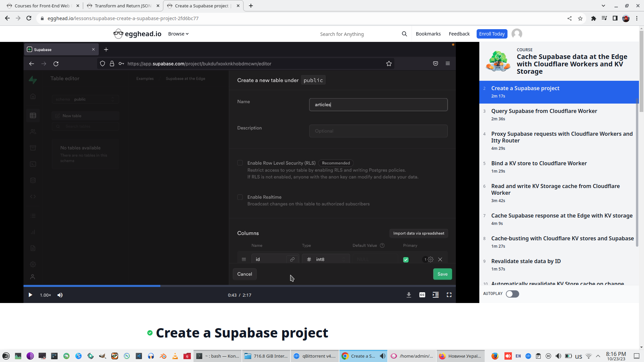Open the user avatar profile icon
This screenshot has width=644, height=362.
coord(517,34)
